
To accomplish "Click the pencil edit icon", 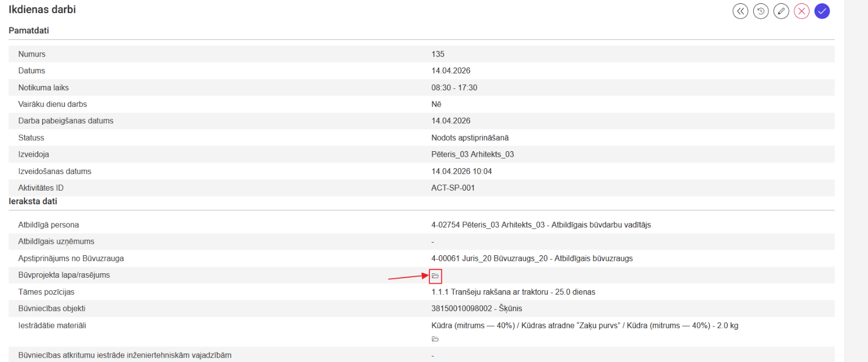I will 781,11.
